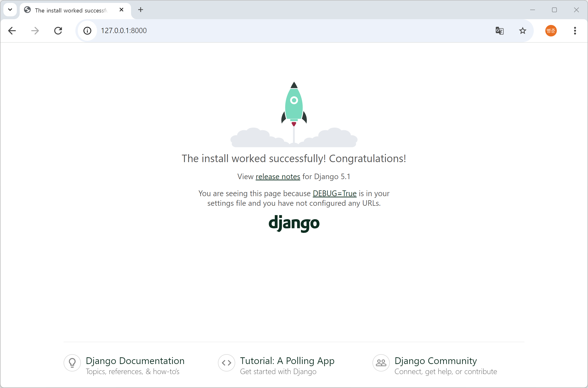Image resolution: width=588 pixels, height=388 pixels.
Task: Open Chrome three-dot menu
Action: pos(575,31)
